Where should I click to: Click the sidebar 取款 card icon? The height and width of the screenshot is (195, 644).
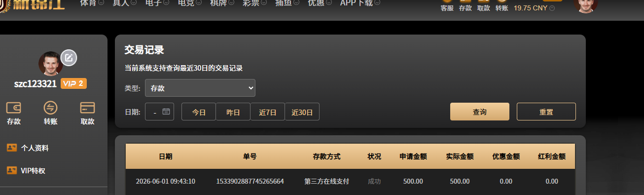tap(87, 108)
